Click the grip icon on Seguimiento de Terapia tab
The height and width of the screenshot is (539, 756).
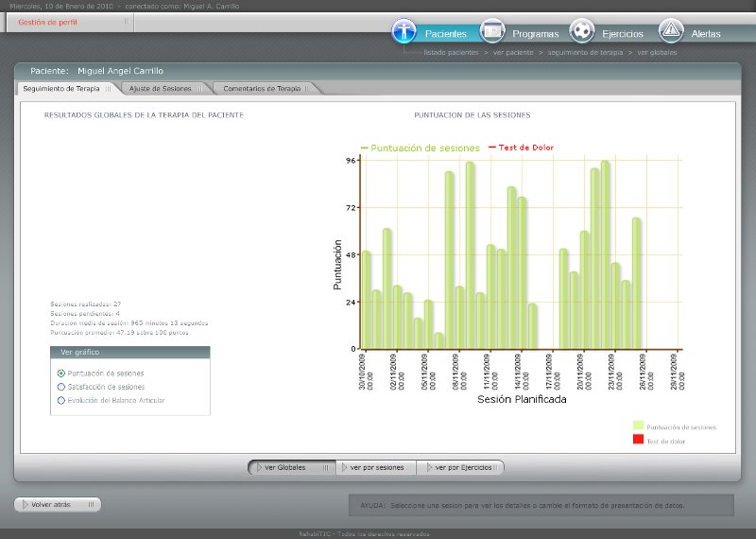108,89
